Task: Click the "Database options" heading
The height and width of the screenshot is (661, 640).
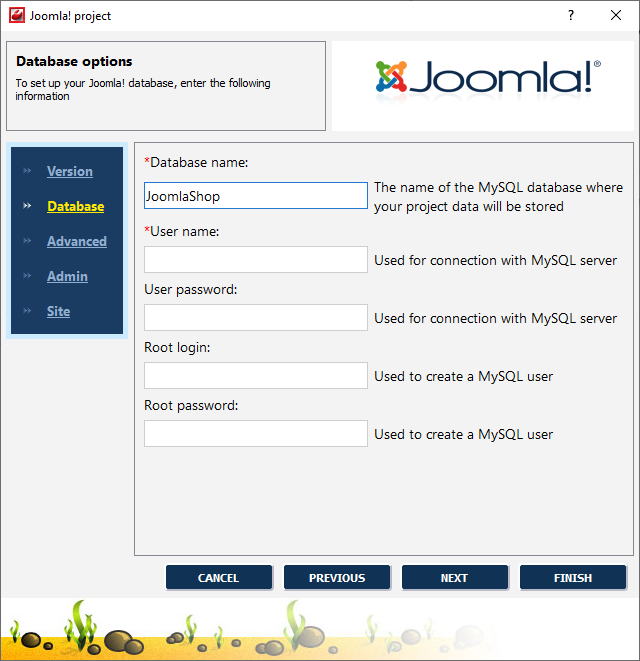Action: pos(74,62)
